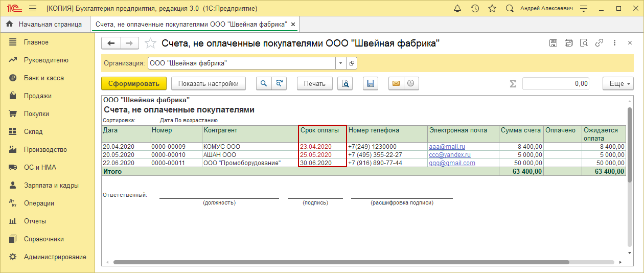Click printer icon in form header
Viewport: 644px width, 273px height.
[568, 43]
